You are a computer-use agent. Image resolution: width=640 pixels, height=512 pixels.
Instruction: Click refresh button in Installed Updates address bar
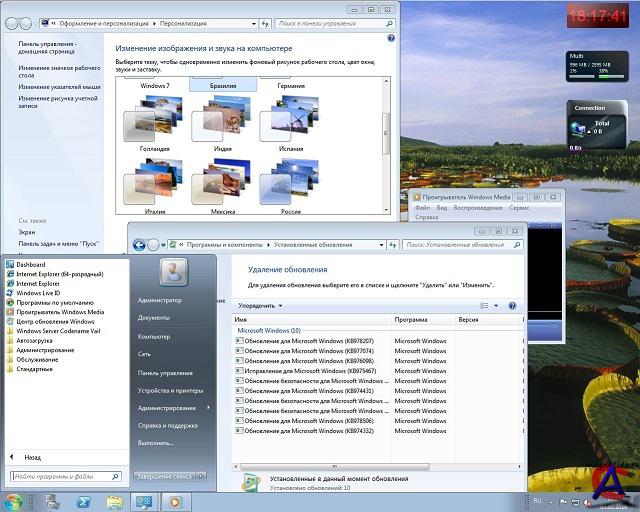point(393,245)
